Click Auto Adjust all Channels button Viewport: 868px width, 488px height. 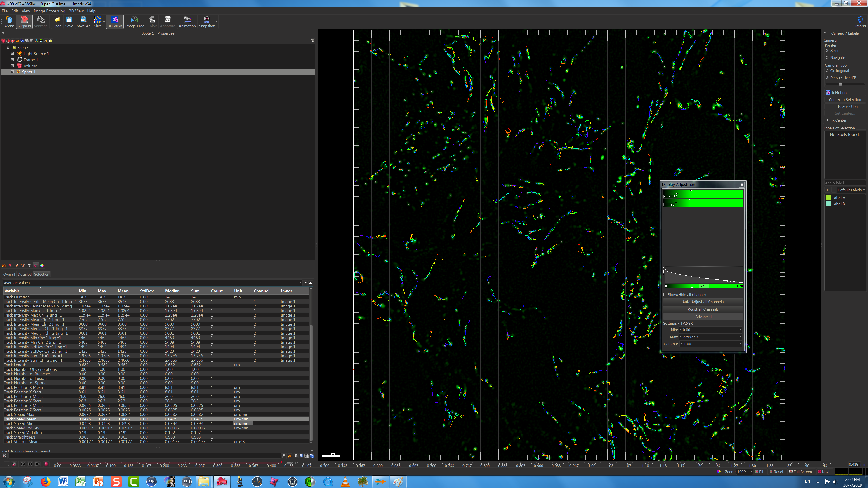tap(703, 302)
